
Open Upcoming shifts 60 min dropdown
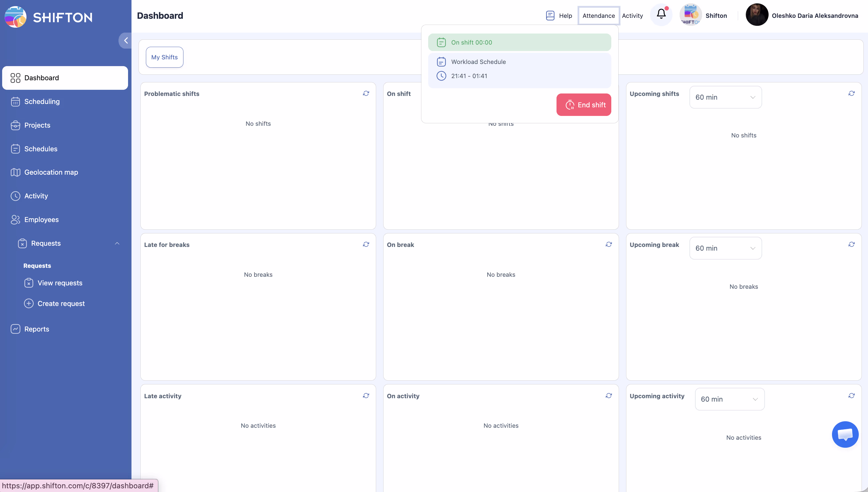pyautogui.click(x=725, y=97)
